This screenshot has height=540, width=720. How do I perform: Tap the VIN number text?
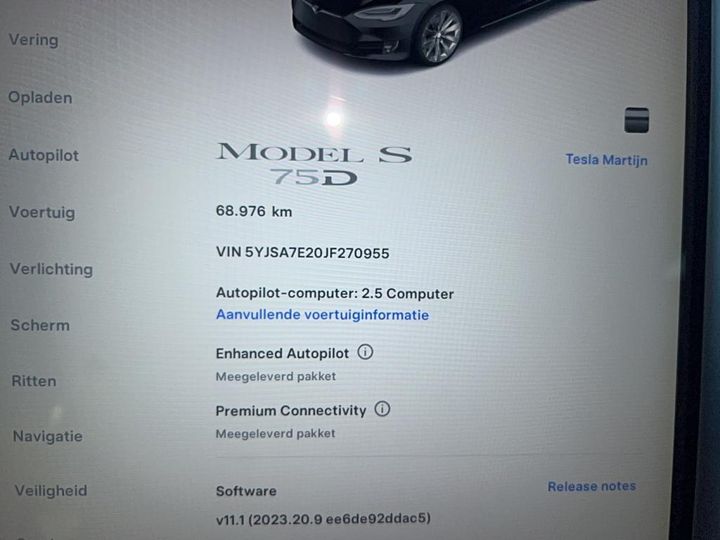303,253
